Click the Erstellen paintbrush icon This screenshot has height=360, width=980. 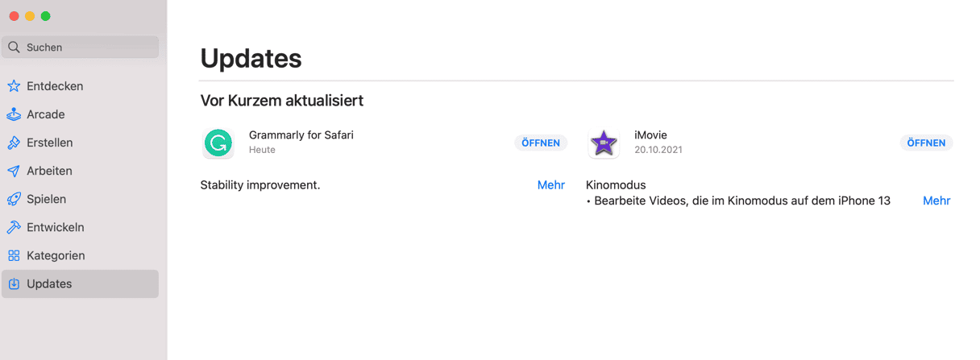pos(14,143)
